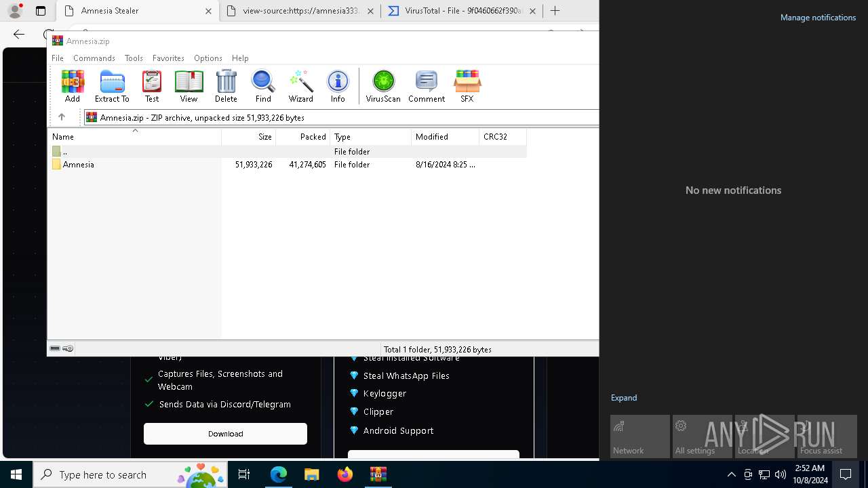
Task: Toggle the Focus assist quick action tile
Action: [827, 436]
